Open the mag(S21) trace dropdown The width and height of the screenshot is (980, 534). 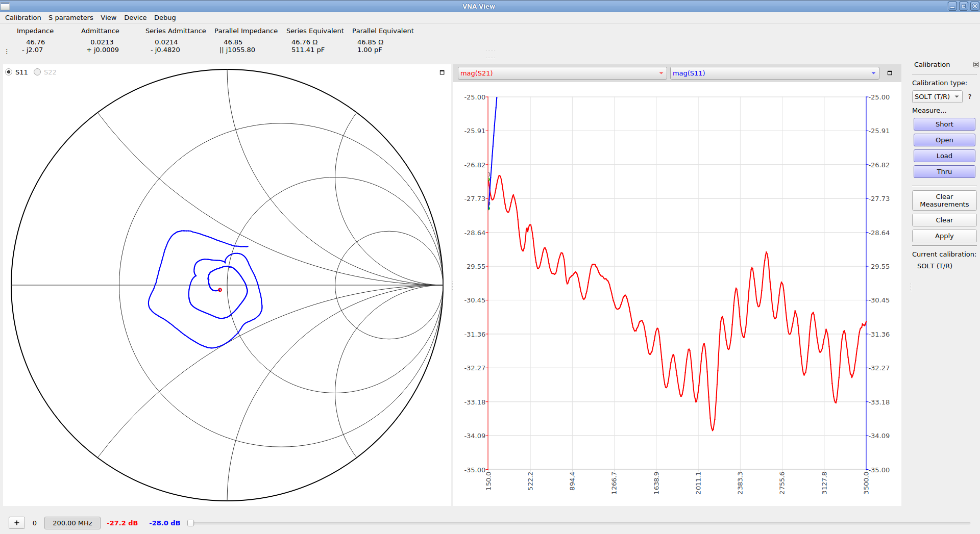(x=562, y=73)
